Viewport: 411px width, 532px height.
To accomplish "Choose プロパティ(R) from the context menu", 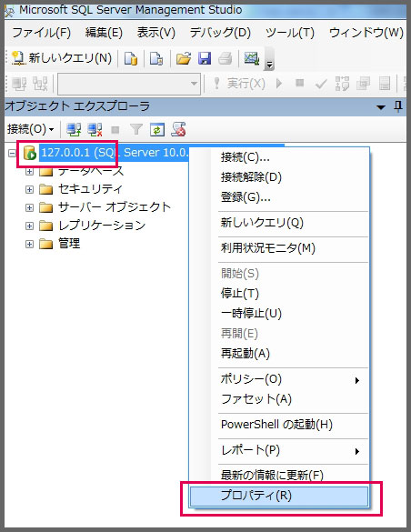I will 279,496.
